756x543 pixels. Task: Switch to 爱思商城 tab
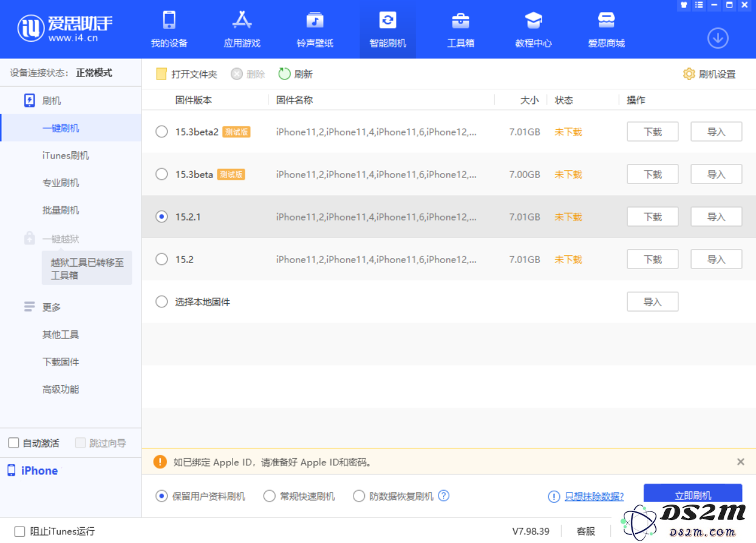point(606,29)
